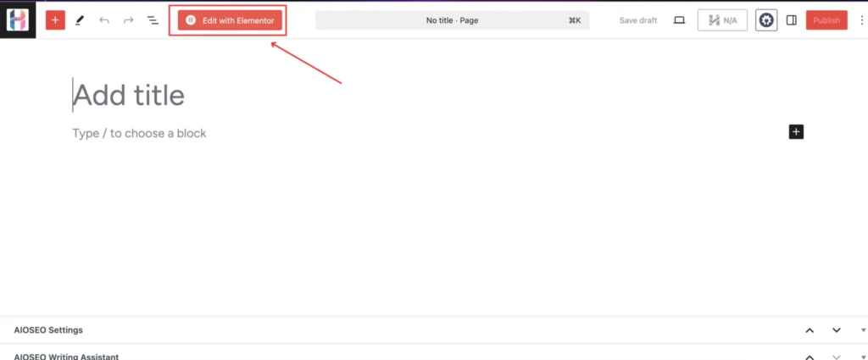The width and height of the screenshot is (868, 360).
Task: Click the black plus add block button in content
Action: click(x=796, y=132)
